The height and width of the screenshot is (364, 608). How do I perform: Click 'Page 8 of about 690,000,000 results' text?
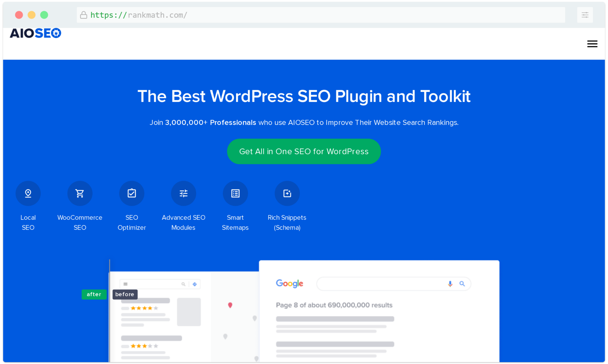click(334, 305)
